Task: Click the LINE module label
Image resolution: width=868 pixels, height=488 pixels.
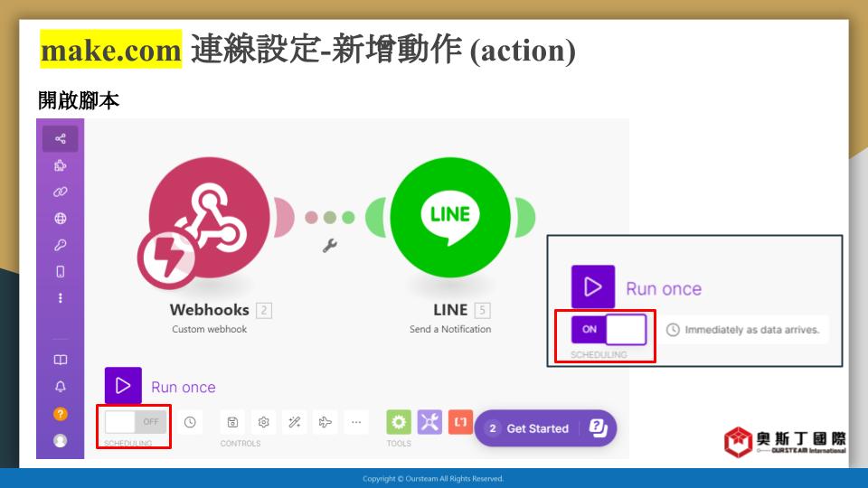Action: point(450,310)
